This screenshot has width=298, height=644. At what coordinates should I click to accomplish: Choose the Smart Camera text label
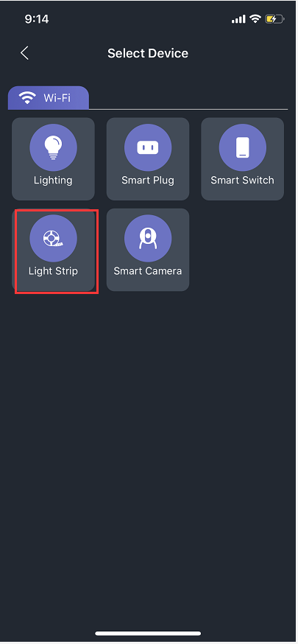[x=148, y=271]
